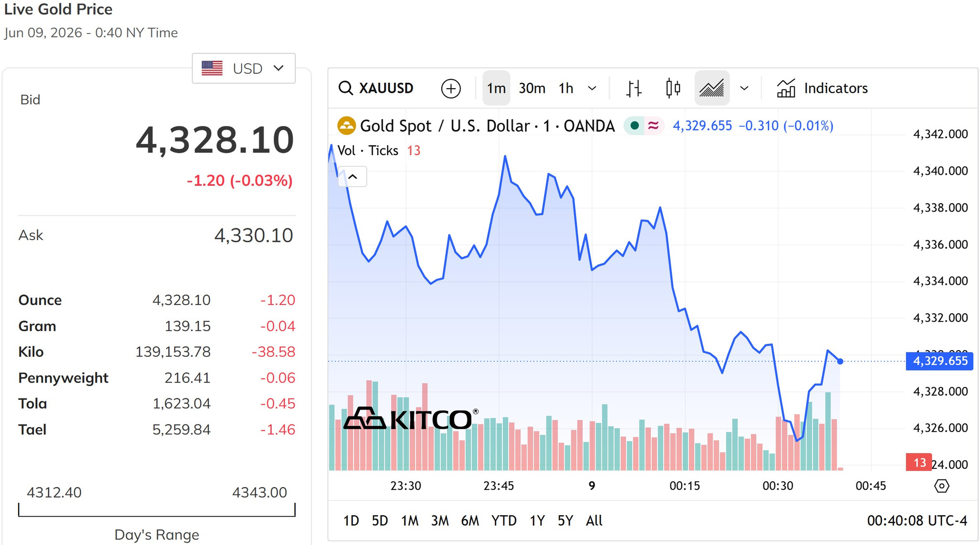The width and height of the screenshot is (980, 545).
Task: Open the USD currency dropdown
Action: [x=244, y=68]
